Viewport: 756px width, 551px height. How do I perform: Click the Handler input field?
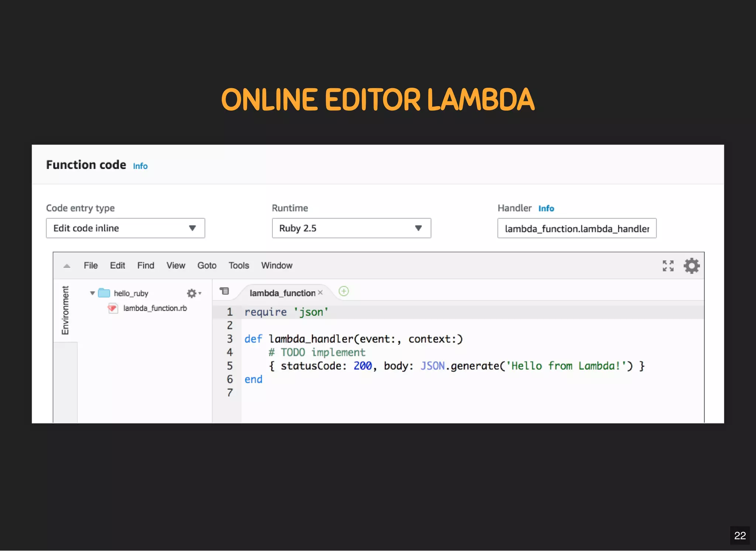pos(577,228)
